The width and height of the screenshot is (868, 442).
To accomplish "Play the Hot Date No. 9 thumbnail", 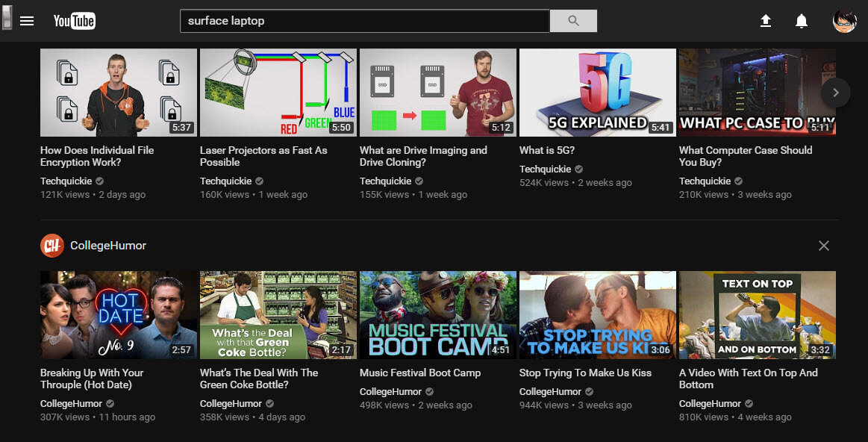I will tap(119, 314).
